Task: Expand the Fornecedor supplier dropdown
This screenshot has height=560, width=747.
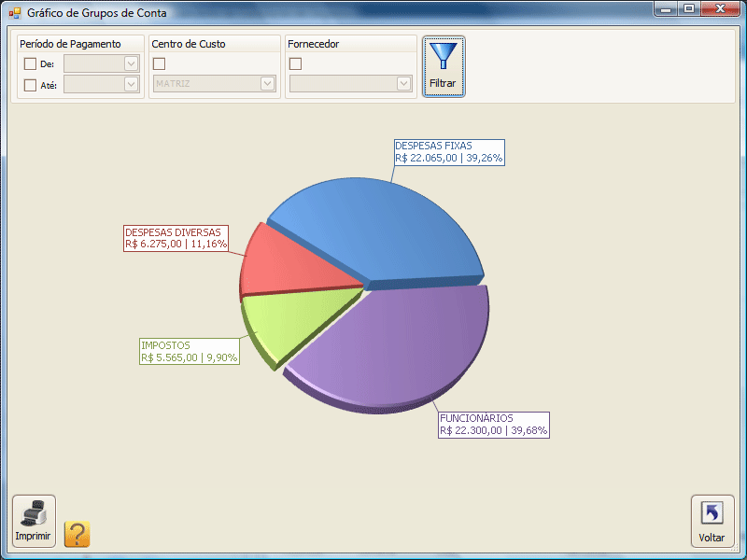Action: 403,84
